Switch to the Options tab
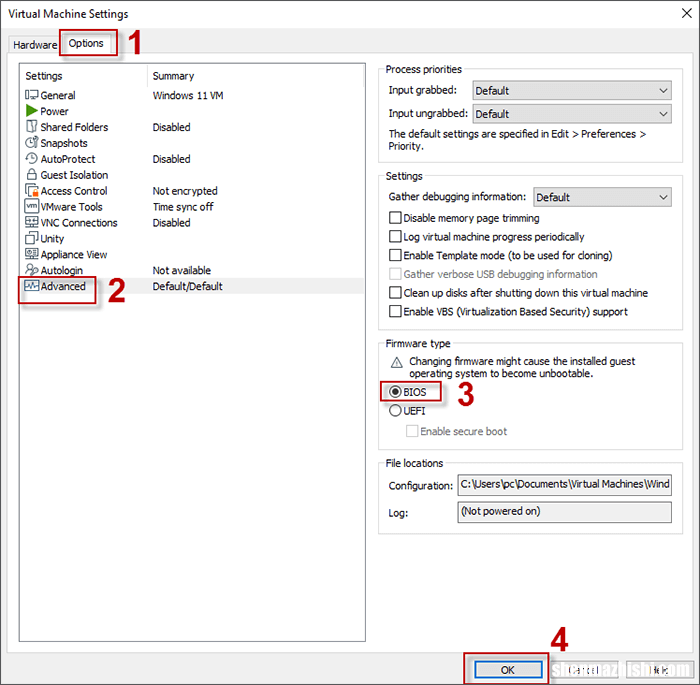Viewport: 700px width, 685px height. pyautogui.click(x=86, y=43)
